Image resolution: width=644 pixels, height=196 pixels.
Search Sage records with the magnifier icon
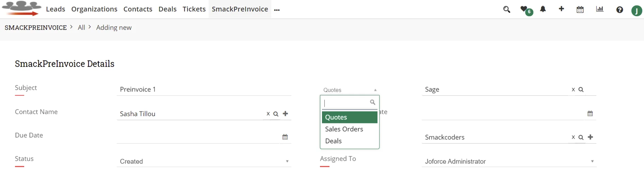(581, 89)
